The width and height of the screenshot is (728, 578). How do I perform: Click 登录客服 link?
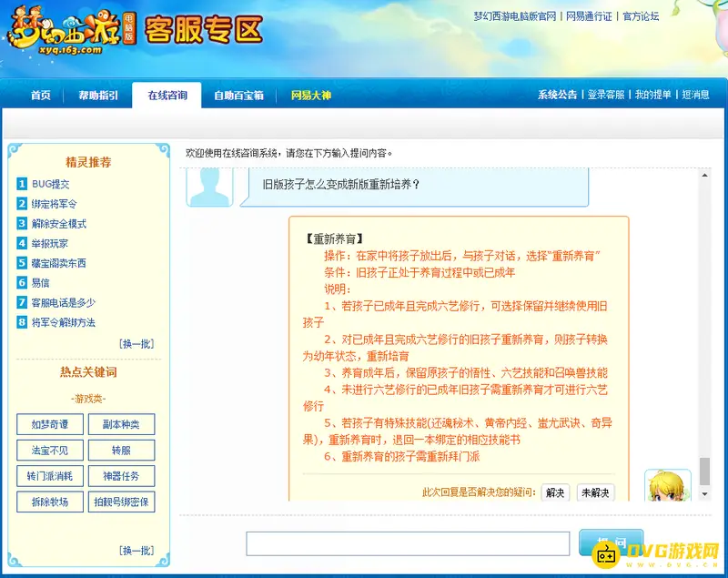(606, 95)
